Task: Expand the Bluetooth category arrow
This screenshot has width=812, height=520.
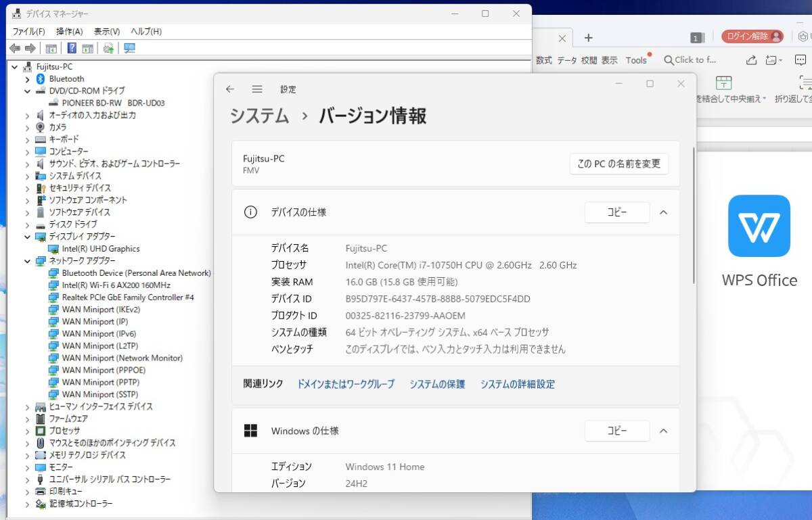Action: coord(27,79)
